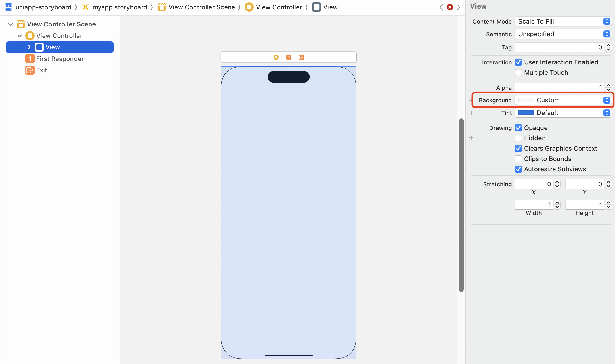615x364 pixels.
Task: Click the View Controller icon in scene dock
Action: pos(276,57)
